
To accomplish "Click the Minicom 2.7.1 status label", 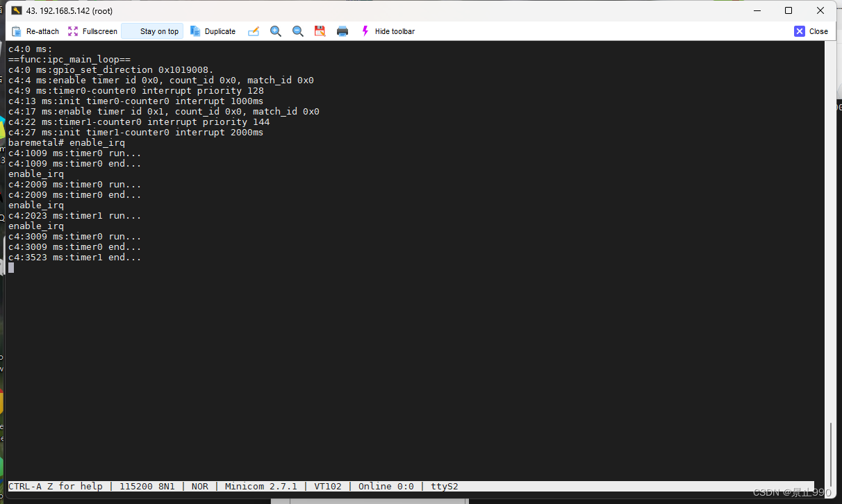I will point(261,486).
